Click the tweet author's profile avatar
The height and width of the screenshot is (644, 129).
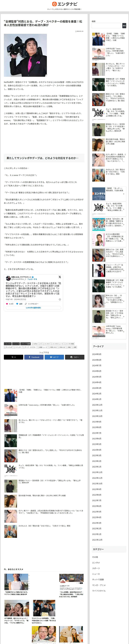(8, 278)
